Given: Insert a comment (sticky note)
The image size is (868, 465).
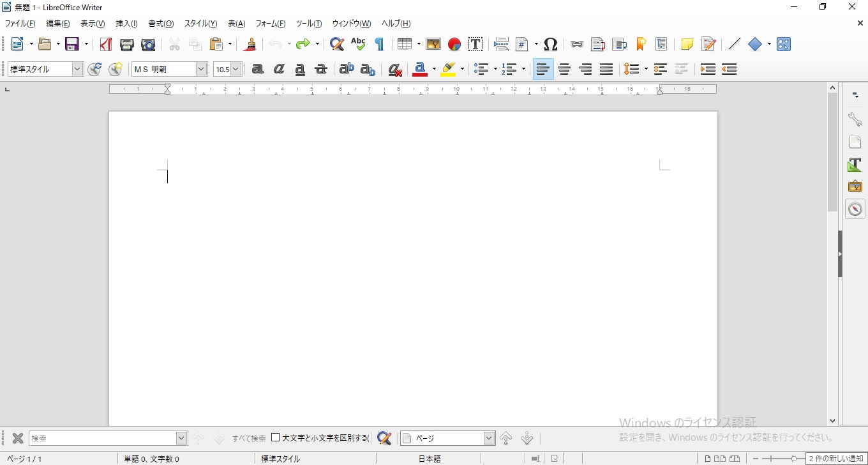Looking at the screenshot, I should click(x=687, y=44).
